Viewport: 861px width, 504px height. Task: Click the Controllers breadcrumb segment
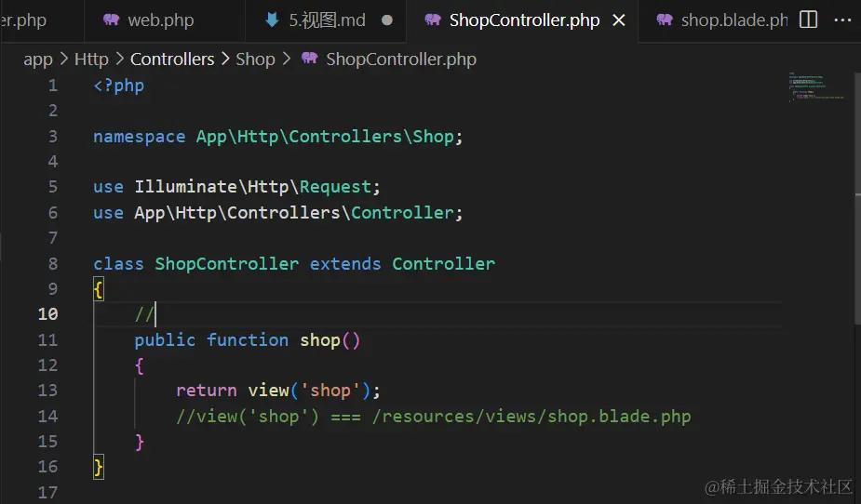pos(172,60)
